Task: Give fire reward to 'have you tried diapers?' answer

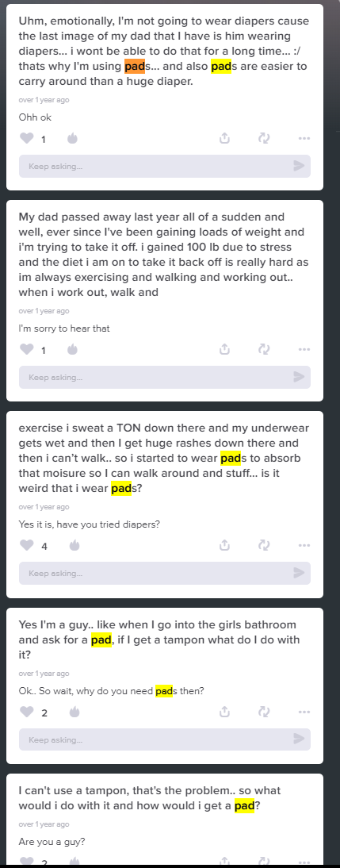Action: coord(74,546)
